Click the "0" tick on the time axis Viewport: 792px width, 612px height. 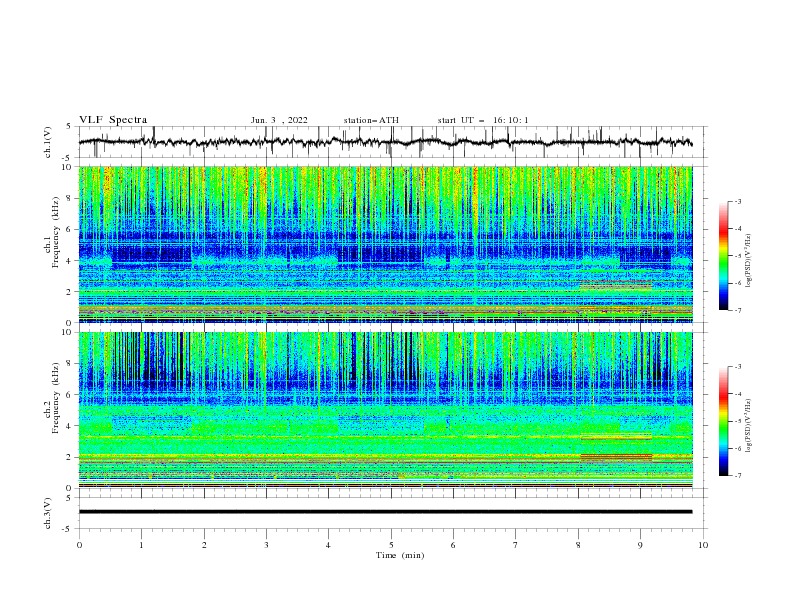click(79, 545)
